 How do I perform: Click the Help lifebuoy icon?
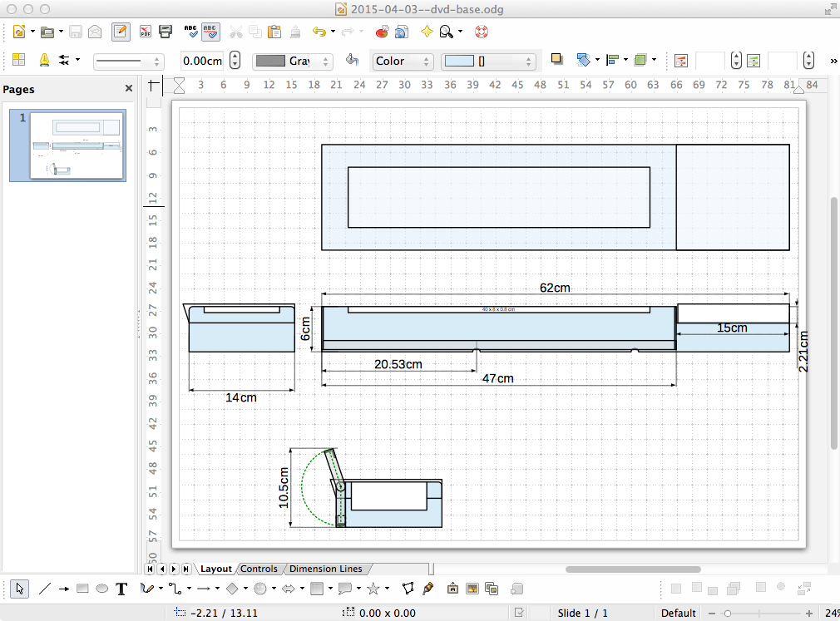click(x=481, y=32)
